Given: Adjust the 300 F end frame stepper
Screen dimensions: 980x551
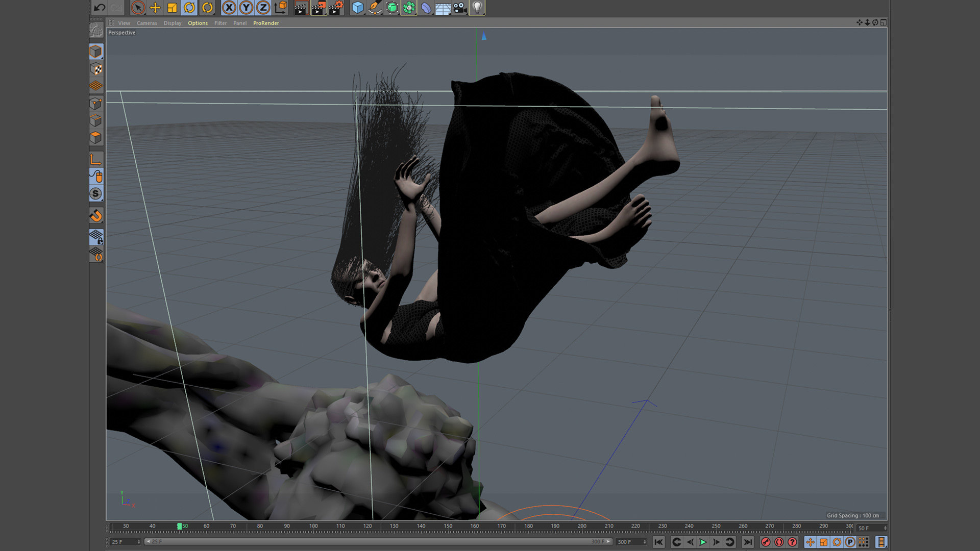Looking at the screenshot, I should pyautogui.click(x=645, y=542).
